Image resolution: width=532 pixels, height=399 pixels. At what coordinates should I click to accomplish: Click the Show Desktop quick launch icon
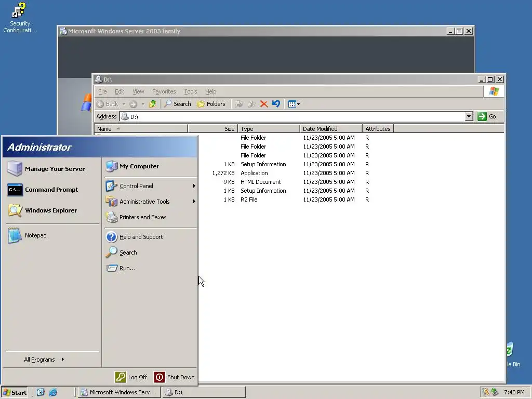point(41,392)
